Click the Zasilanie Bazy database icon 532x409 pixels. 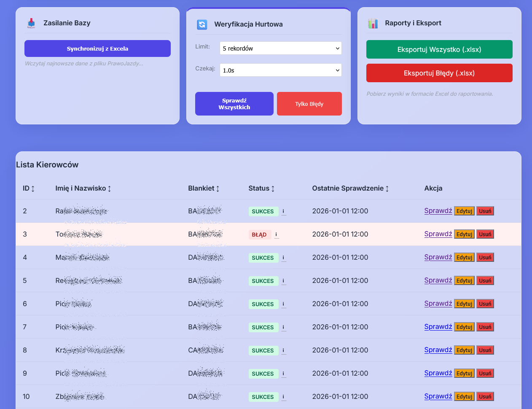tap(31, 23)
